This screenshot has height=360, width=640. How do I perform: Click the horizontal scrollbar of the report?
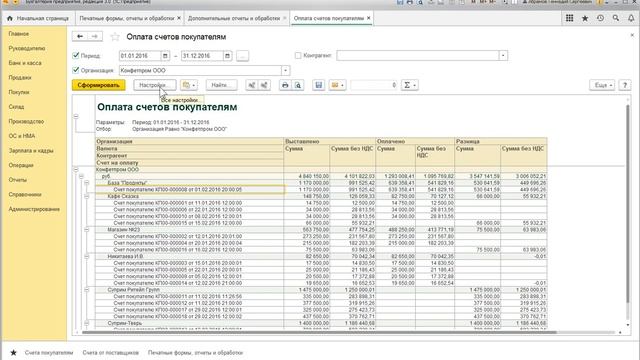tap(318, 332)
